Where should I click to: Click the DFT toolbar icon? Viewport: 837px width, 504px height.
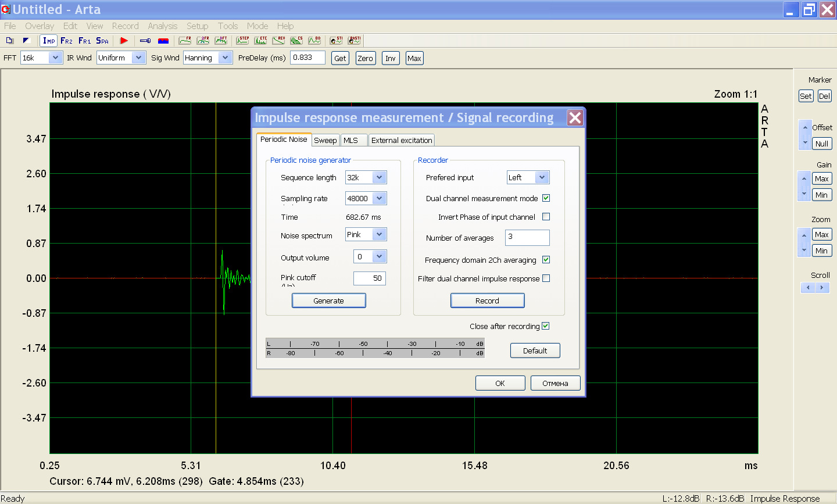coord(221,41)
